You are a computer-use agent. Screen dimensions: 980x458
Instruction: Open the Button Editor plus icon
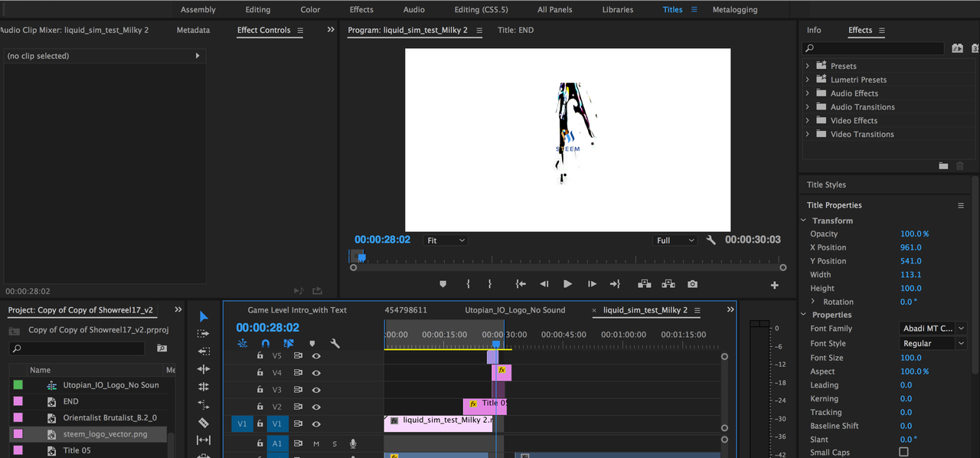(x=774, y=285)
